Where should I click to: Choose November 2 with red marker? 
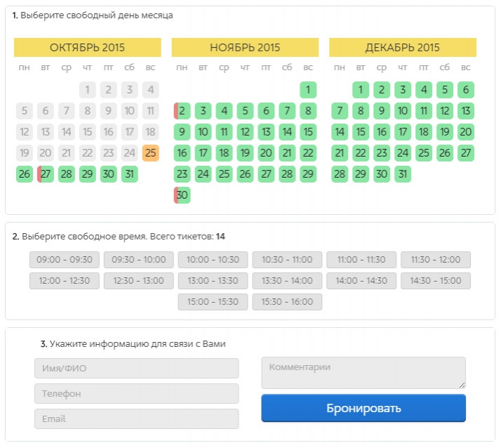tap(182, 111)
